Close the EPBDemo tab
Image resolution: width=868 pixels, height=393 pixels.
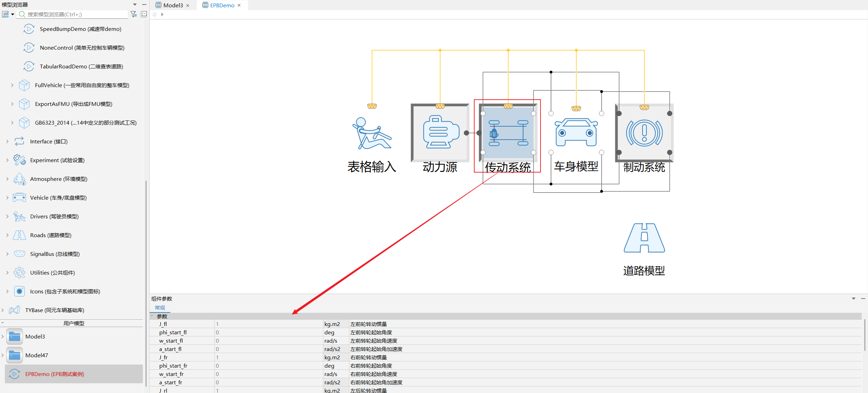pyautogui.click(x=239, y=5)
